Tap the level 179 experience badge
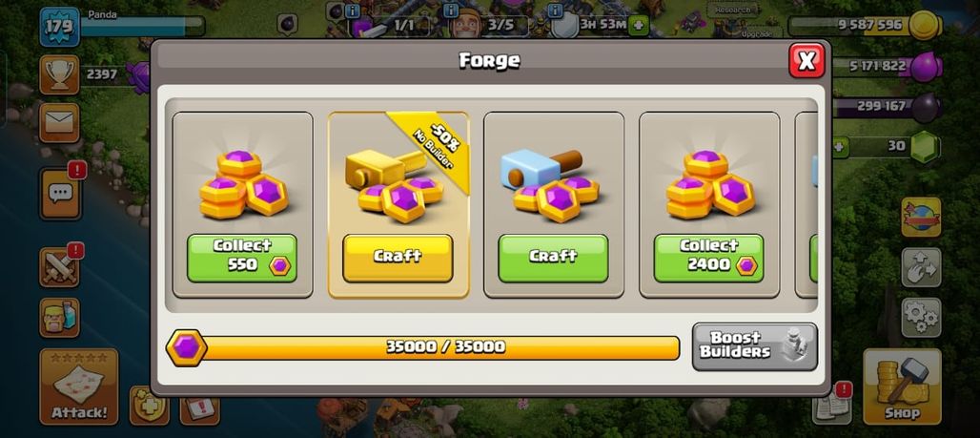 (59, 27)
